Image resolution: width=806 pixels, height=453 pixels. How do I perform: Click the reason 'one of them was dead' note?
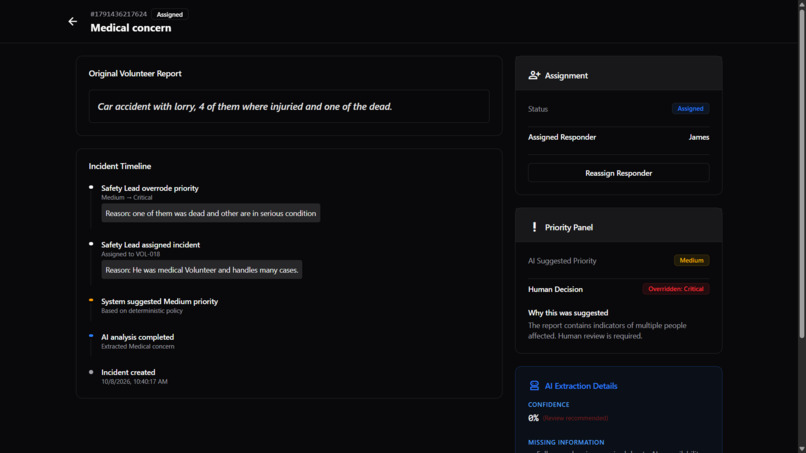tap(210, 213)
